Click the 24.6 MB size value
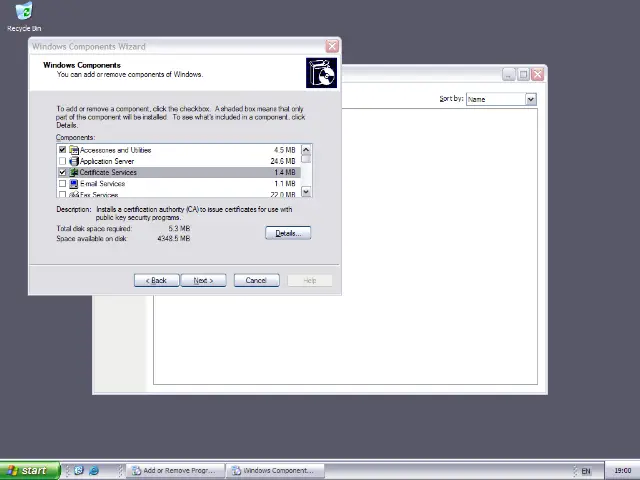 [283, 161]
